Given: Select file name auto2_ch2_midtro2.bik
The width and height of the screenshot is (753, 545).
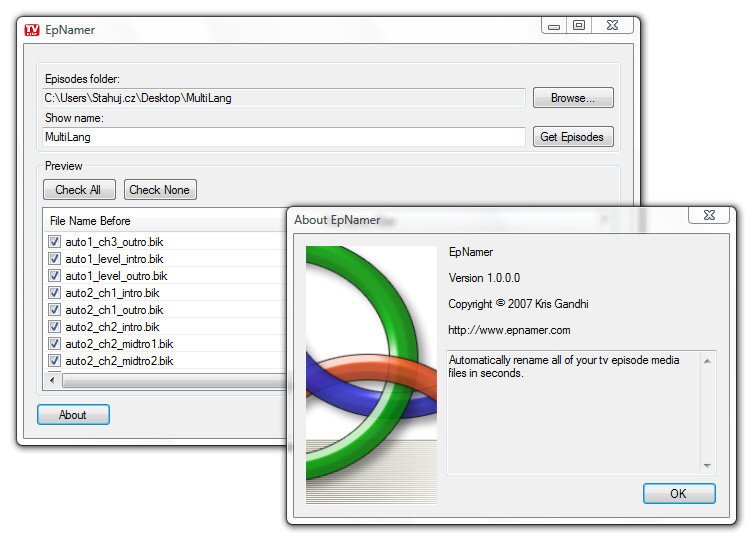Looking at the screenshot, I should [x=119, y=361].
